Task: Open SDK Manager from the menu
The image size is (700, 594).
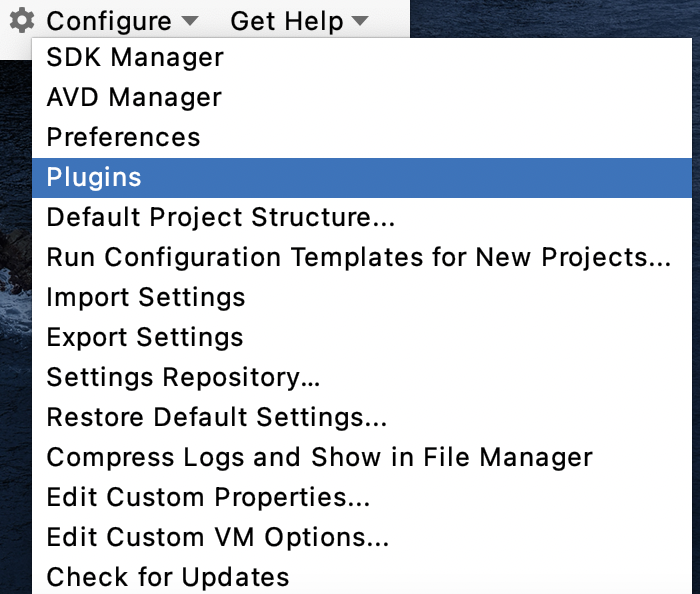Action: click(x=362, y=58)
